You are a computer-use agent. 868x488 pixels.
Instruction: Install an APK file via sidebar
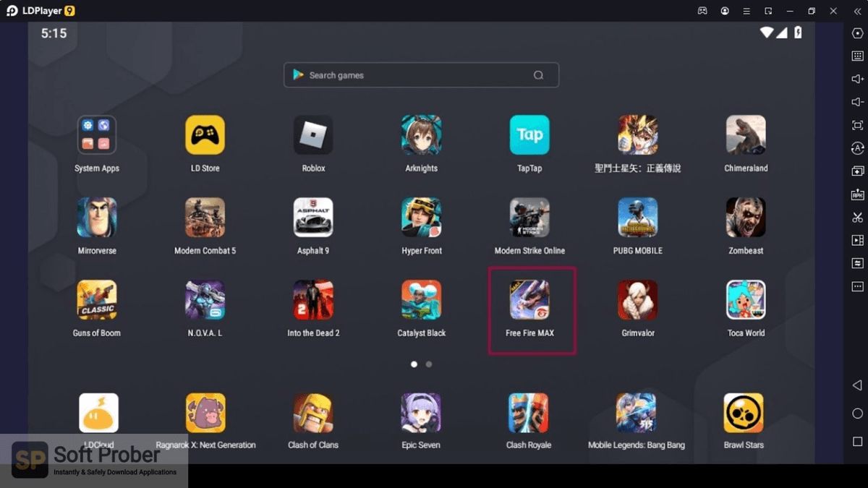click(x=857, y=194)
